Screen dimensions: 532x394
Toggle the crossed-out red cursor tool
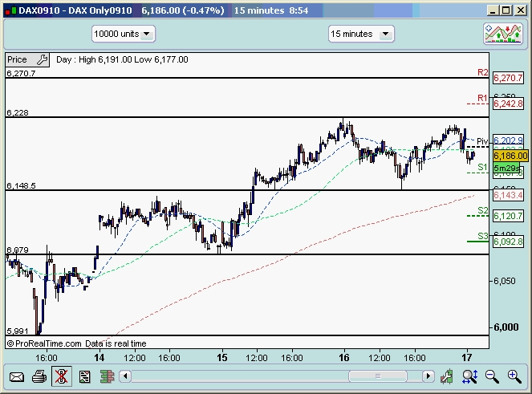point(61,376)
